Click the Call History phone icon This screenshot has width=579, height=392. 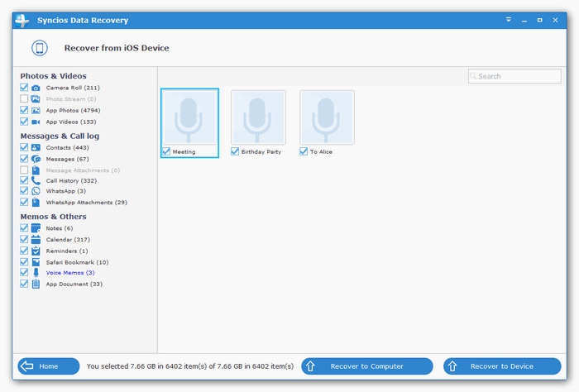(x=36, y=180)
